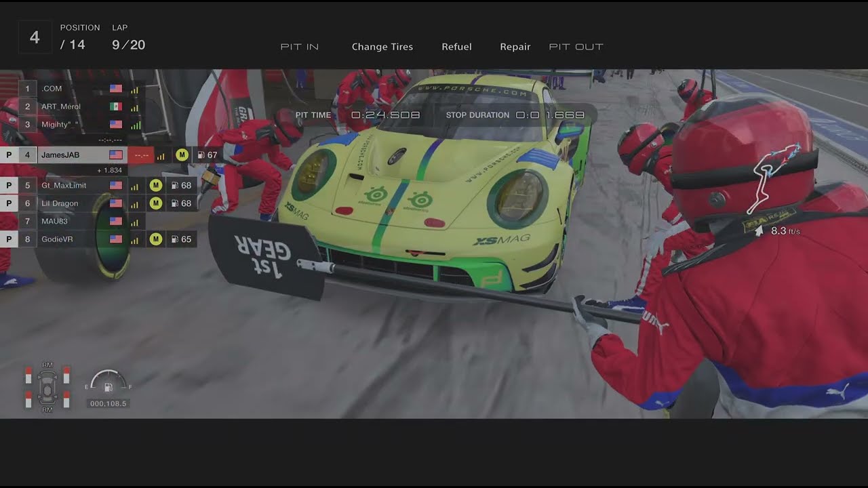The width and height of the screenshot is (868, 488).
Task: Click the pit marker P beside position 8
Action: pos(9,239)
